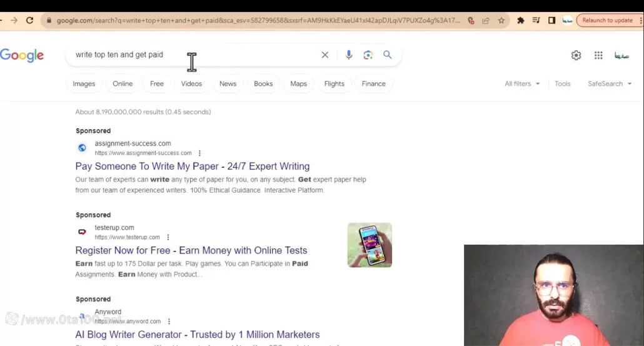This screenshot has height=346, width=644.
Task: Open options menu for assignment-success.com ad
Action: [x=199, y=153]
